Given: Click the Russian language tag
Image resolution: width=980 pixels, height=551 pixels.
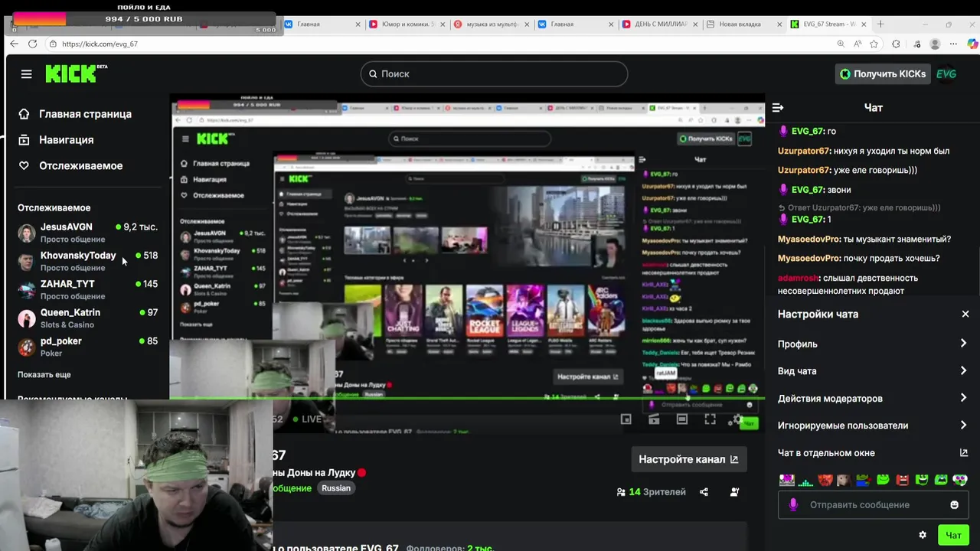Looking at the screenshot, I should 336,488.
